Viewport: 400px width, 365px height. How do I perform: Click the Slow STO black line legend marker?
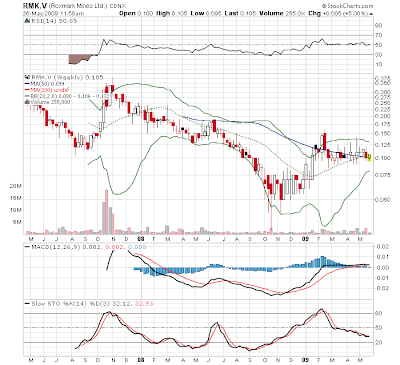27,304
